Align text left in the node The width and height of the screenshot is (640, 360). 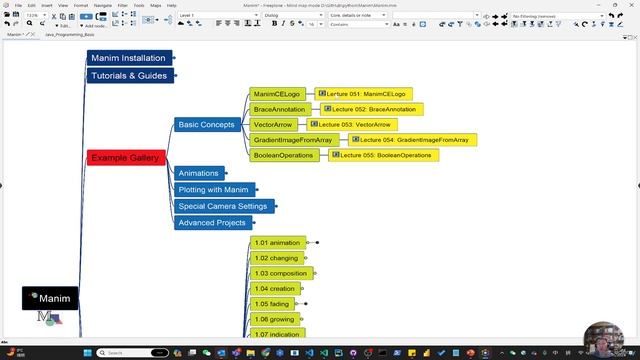[219, 24]
